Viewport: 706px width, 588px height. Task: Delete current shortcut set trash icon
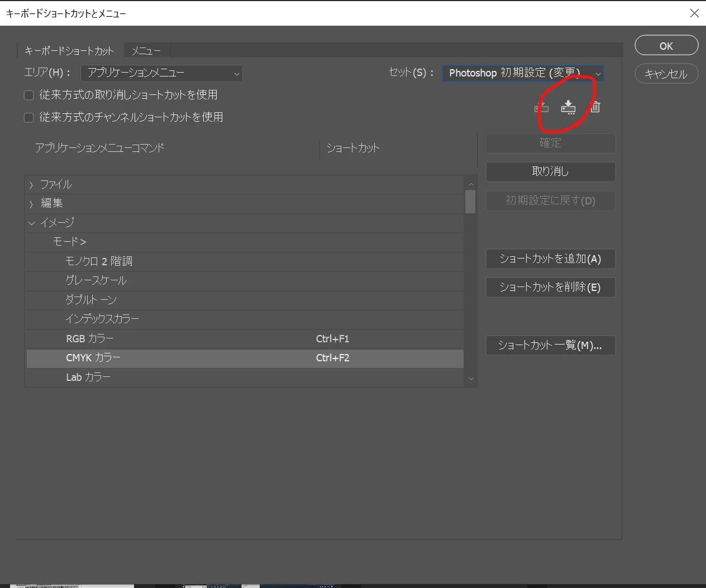[595, 107]
